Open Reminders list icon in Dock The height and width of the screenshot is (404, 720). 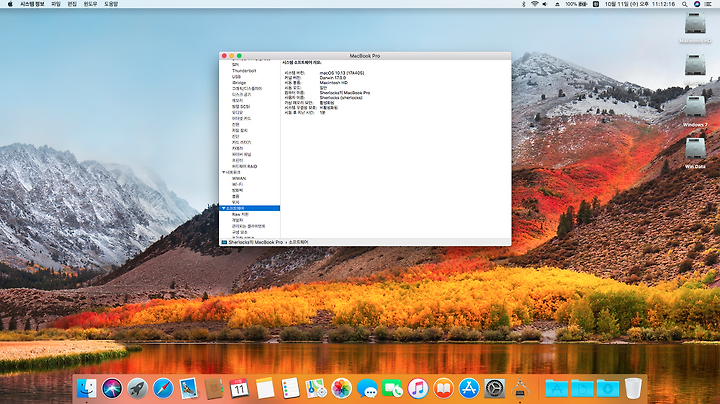pyautogui.click(x=290, y=389)
